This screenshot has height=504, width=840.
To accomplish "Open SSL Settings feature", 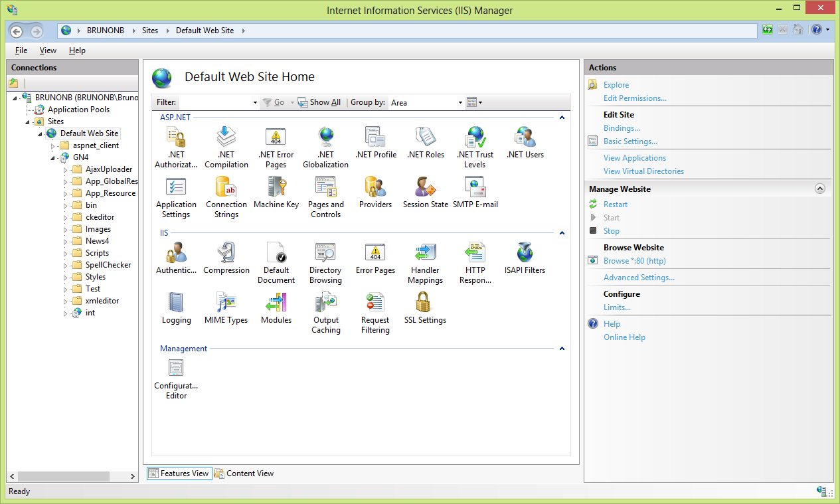I will click(426, 308).
